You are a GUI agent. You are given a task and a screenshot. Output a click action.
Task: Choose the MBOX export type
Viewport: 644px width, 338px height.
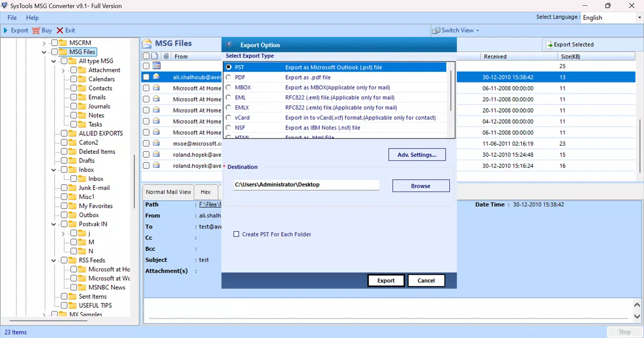(x=228, y=87)
